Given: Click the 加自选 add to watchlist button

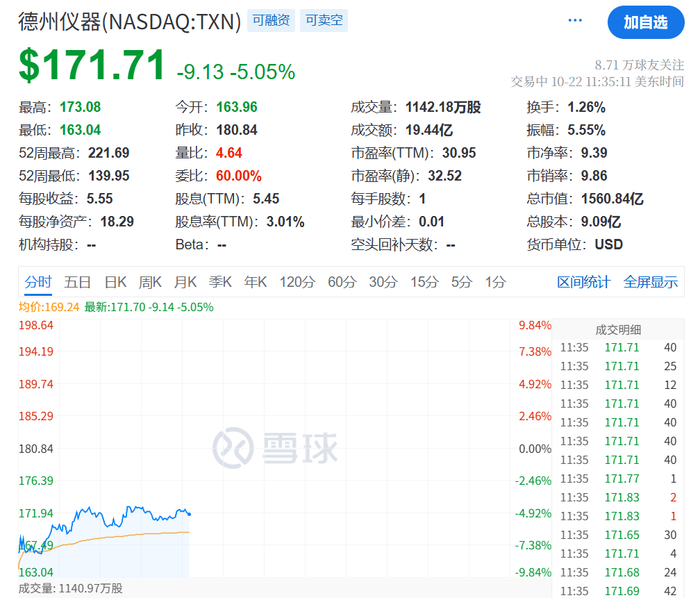Looking at the screenshot, I should point(646,22).
